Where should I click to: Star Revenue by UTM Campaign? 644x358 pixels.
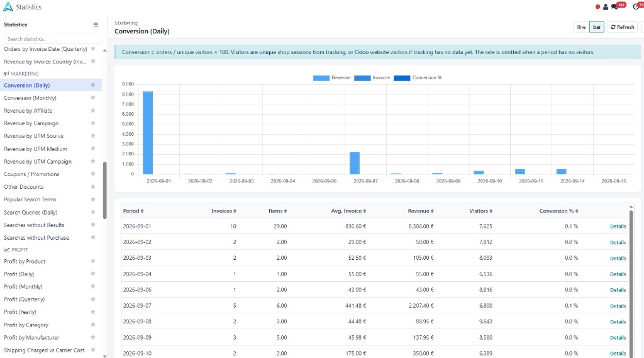tap(93, 161)
